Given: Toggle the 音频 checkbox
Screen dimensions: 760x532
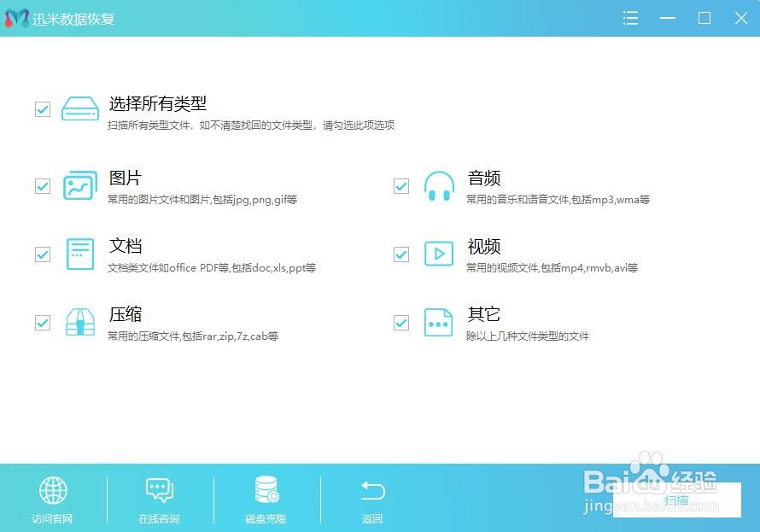Looking at the screenshot, I should (x=400, y=185).
